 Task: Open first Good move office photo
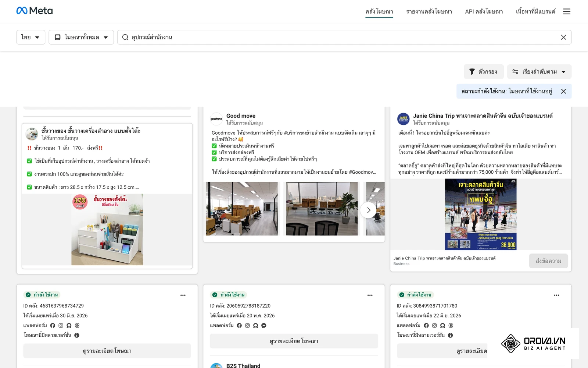[x=242, y=209]
